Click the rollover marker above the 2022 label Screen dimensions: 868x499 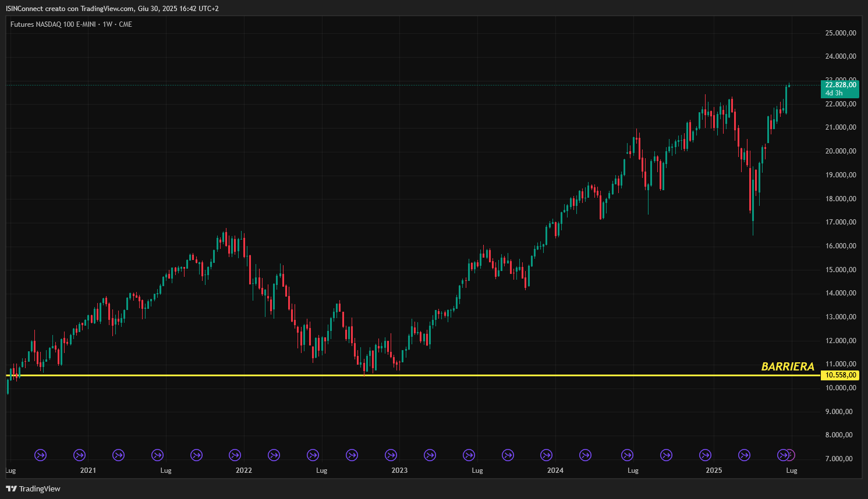coord(235,455)
